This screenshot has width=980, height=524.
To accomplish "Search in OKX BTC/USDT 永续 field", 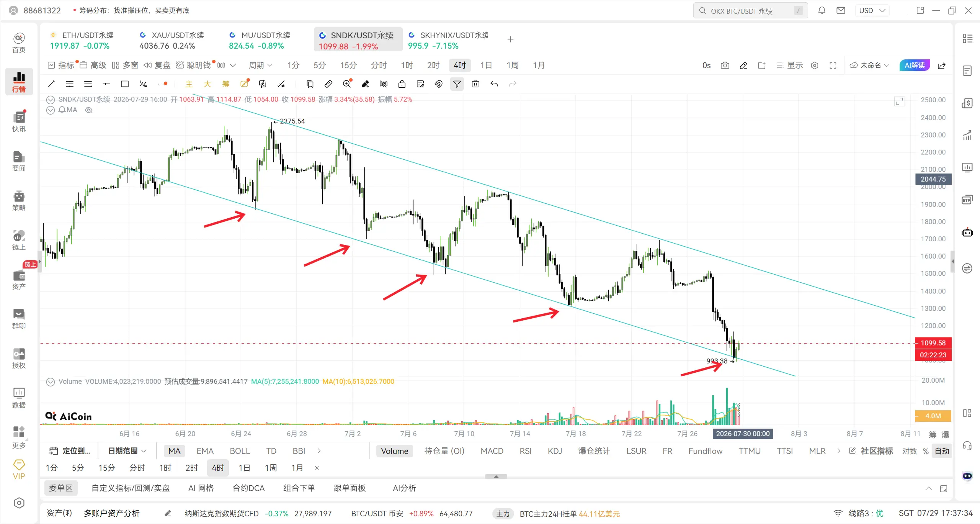I will point(751,11).
